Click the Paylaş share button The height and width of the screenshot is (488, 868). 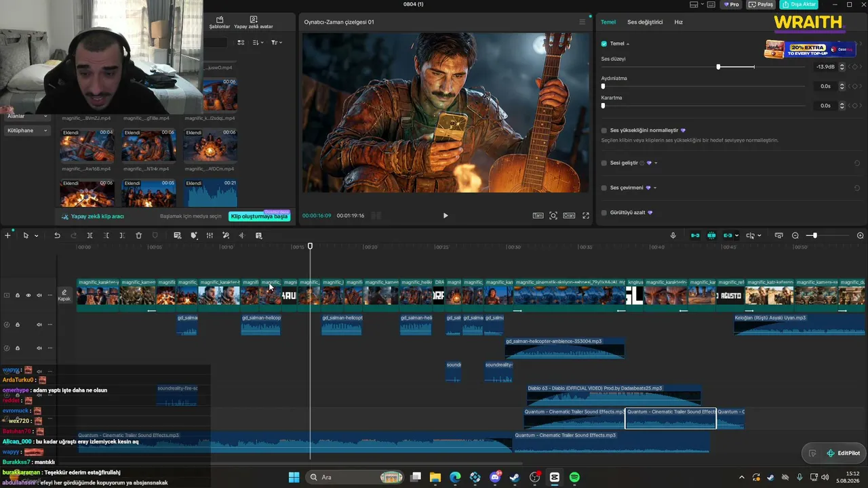pos(762,4)
